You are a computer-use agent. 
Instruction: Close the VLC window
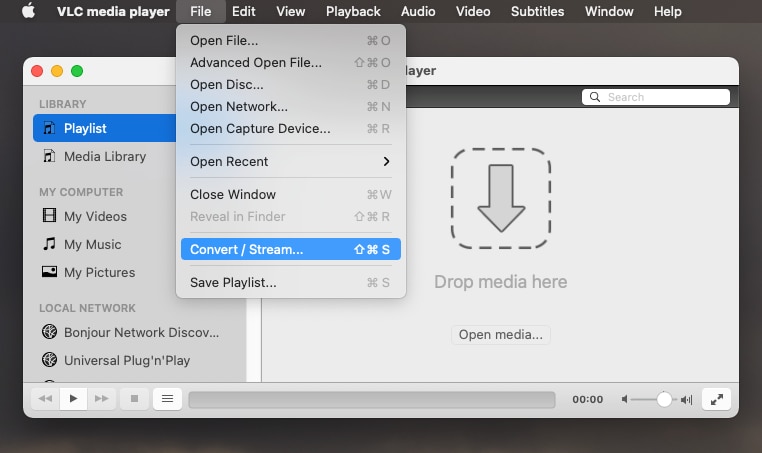(x=37, y=71)
